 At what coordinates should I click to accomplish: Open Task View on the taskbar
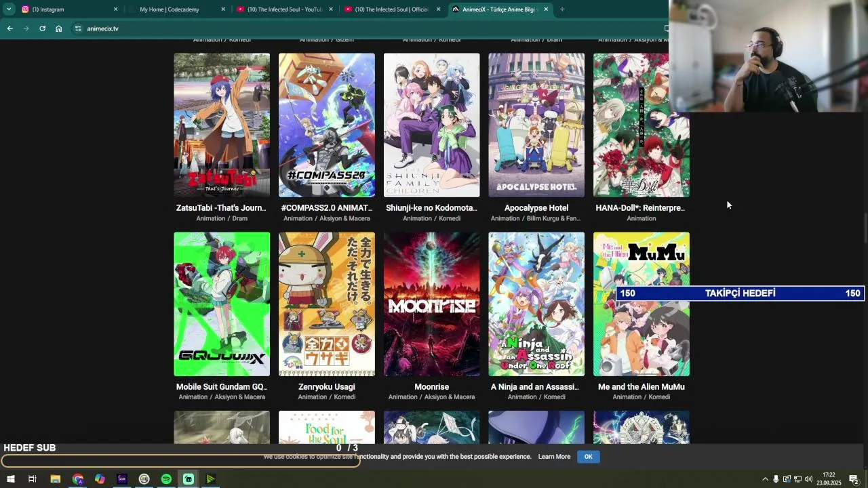tap(32, 479)
